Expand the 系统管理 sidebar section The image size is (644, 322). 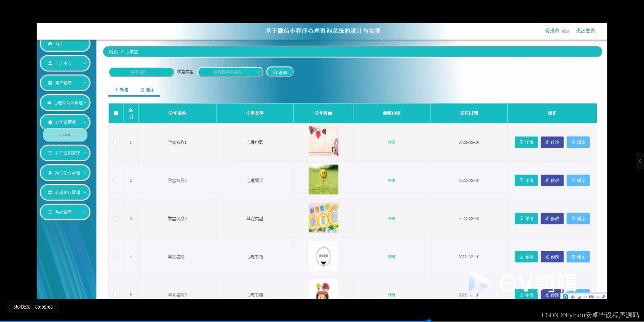pos(65,212)
